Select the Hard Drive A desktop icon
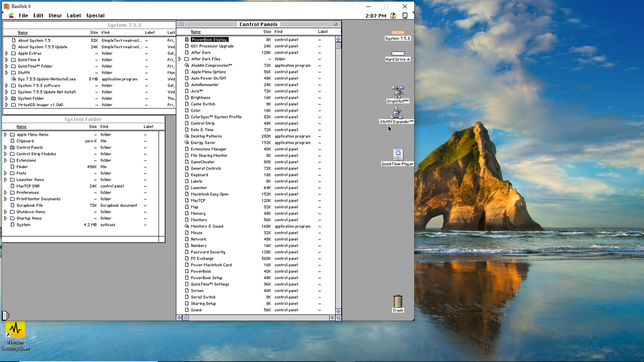644x362 pixels. click(397, 53)
